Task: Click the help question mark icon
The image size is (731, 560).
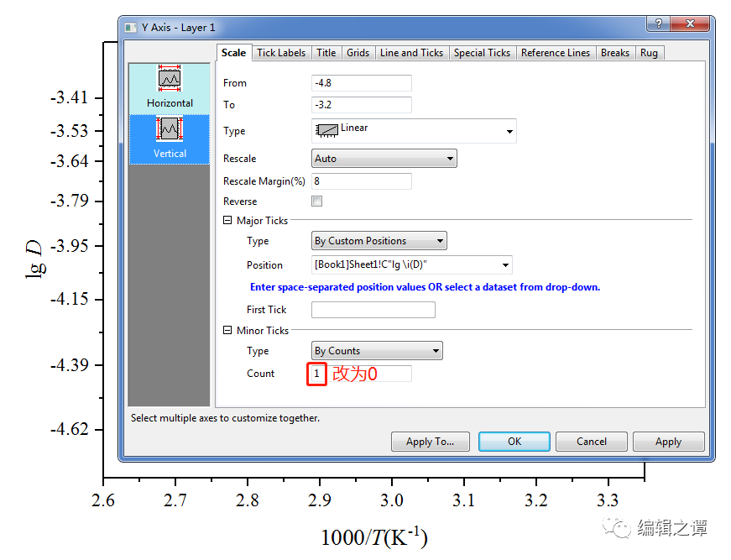Action: click(x=657, y=24)
